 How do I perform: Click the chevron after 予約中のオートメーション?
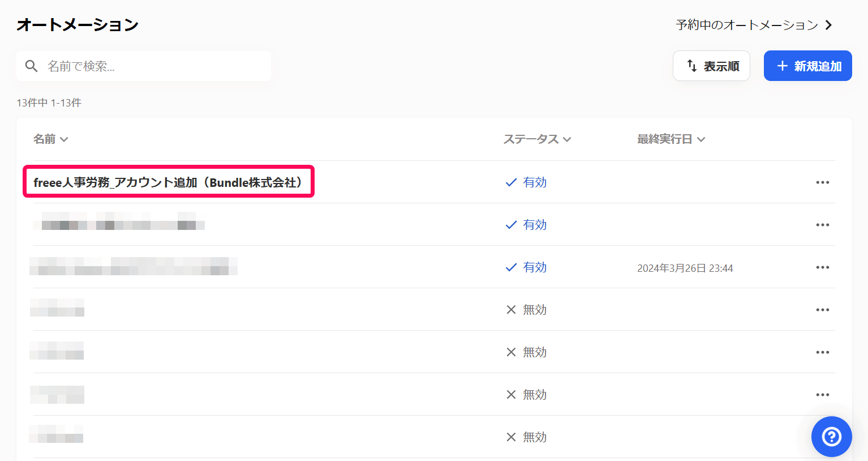pos(828,25)
